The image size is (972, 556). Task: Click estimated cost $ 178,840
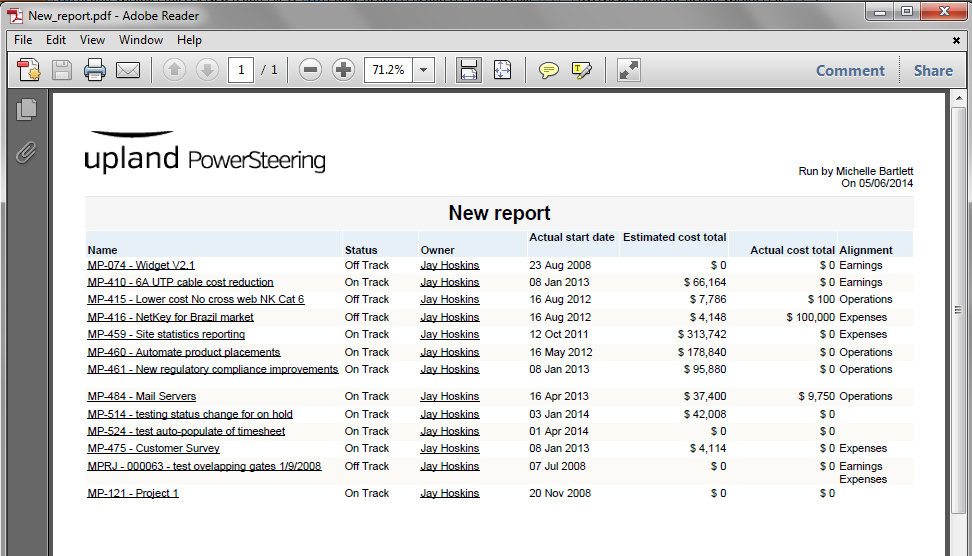click(702, 352)
